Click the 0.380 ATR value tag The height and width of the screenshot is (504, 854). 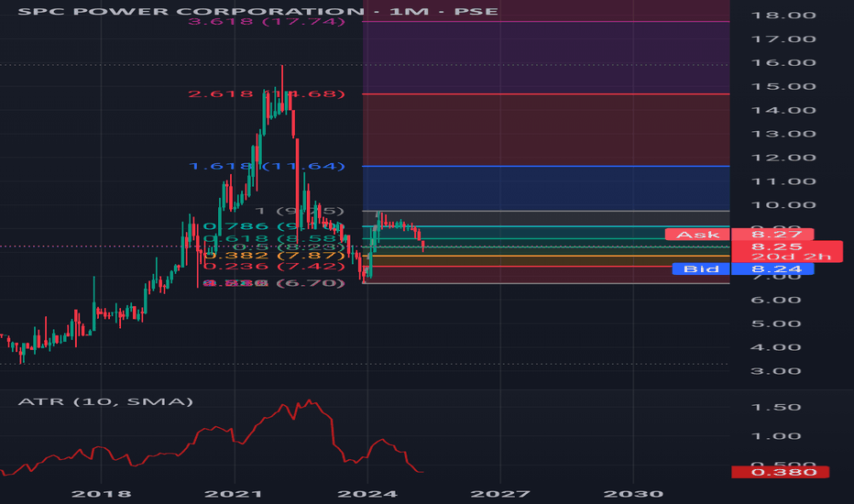point(781,472)
